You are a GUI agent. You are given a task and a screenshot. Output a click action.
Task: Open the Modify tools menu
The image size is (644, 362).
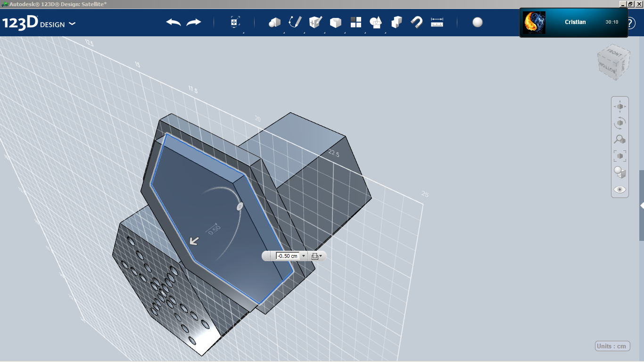[335, 22]
